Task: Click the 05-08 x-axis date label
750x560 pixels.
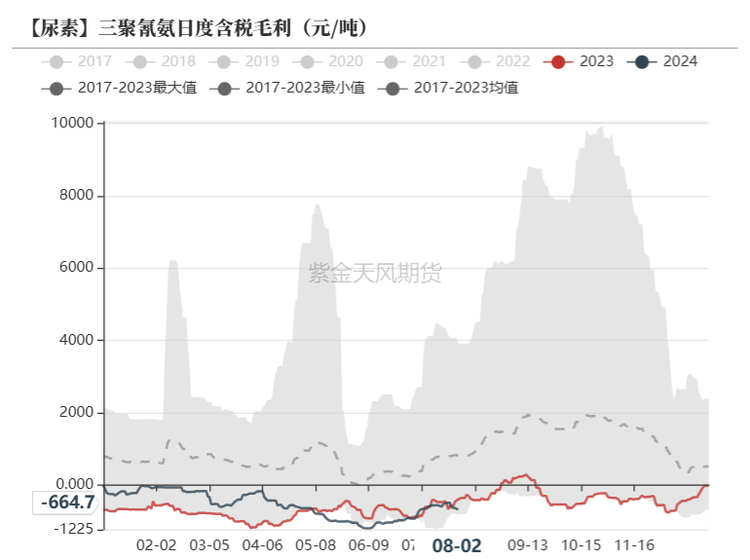Action: pos(316,545)
